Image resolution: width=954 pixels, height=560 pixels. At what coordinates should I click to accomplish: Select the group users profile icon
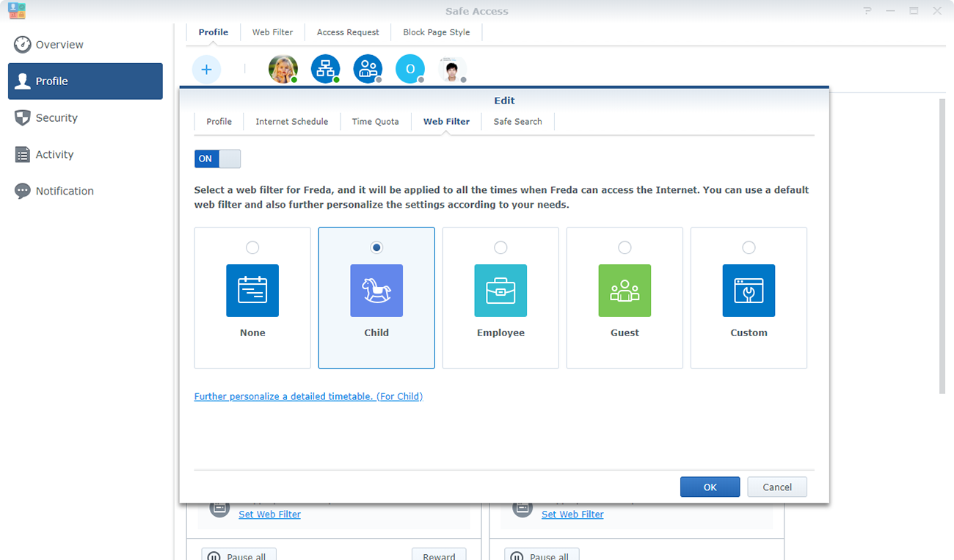368,69
